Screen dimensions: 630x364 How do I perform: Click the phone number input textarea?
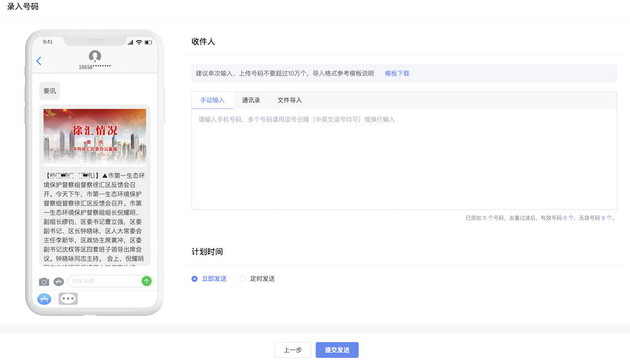pos(403,157)
